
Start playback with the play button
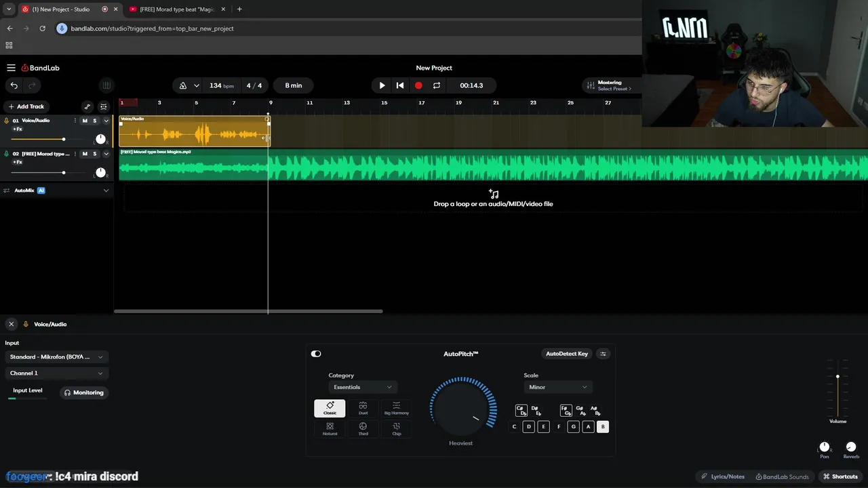point(382,85)
